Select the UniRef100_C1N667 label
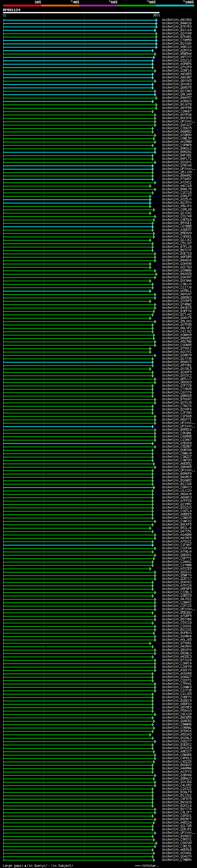Screen dimensions: 197x868 click(177, 111)
